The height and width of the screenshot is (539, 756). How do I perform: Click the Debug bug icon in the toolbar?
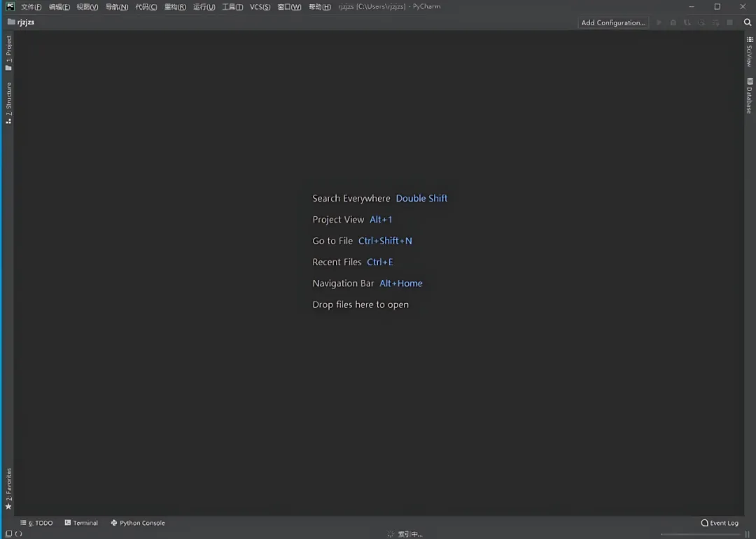[673, 22]
